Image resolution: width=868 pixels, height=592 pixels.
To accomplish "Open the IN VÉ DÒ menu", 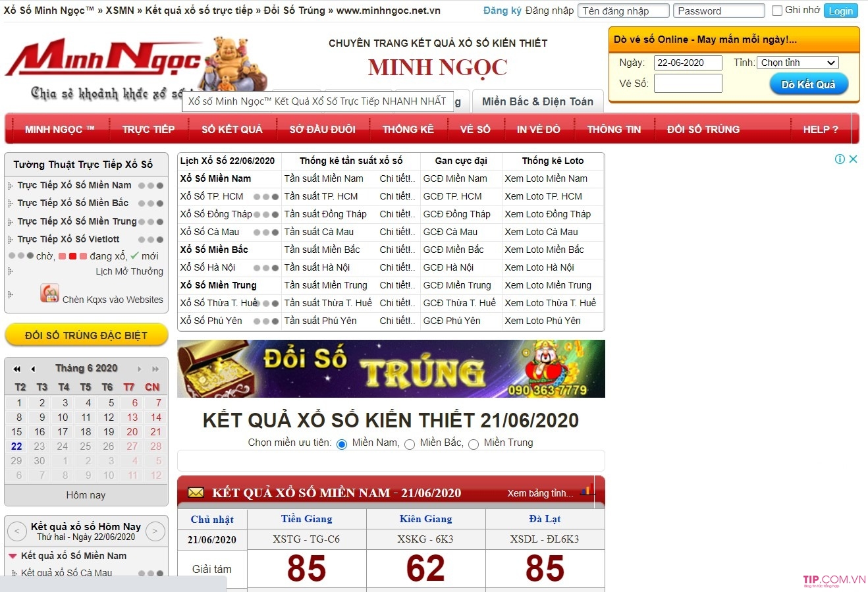I will pyautogui.click(x=539, y=129).
